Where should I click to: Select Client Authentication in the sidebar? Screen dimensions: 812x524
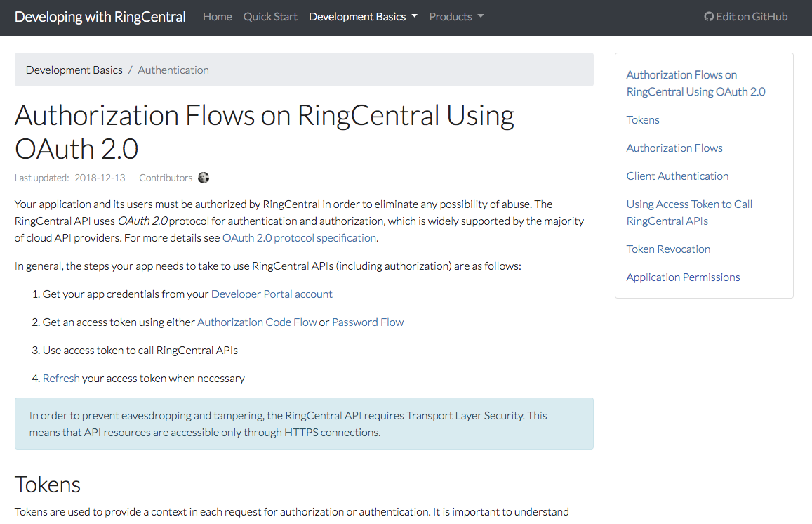point(677,176)
